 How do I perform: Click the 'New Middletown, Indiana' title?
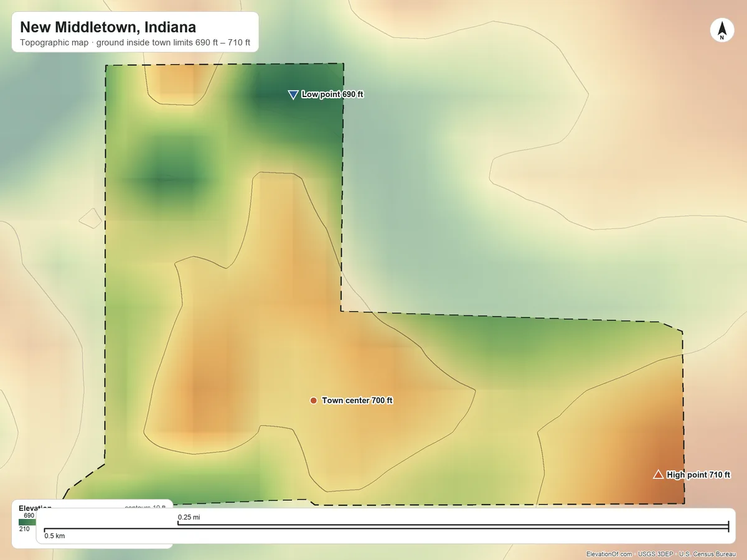[108, 27]
